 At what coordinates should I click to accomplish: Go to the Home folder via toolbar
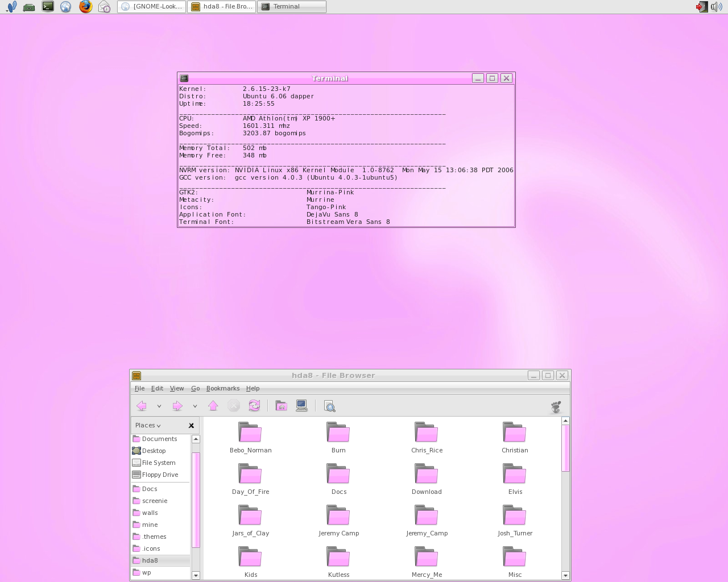tap(281, 406)
